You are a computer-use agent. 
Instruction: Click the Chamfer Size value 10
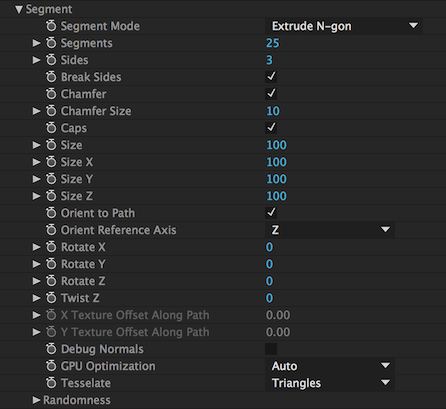click(x=273, y=111)
